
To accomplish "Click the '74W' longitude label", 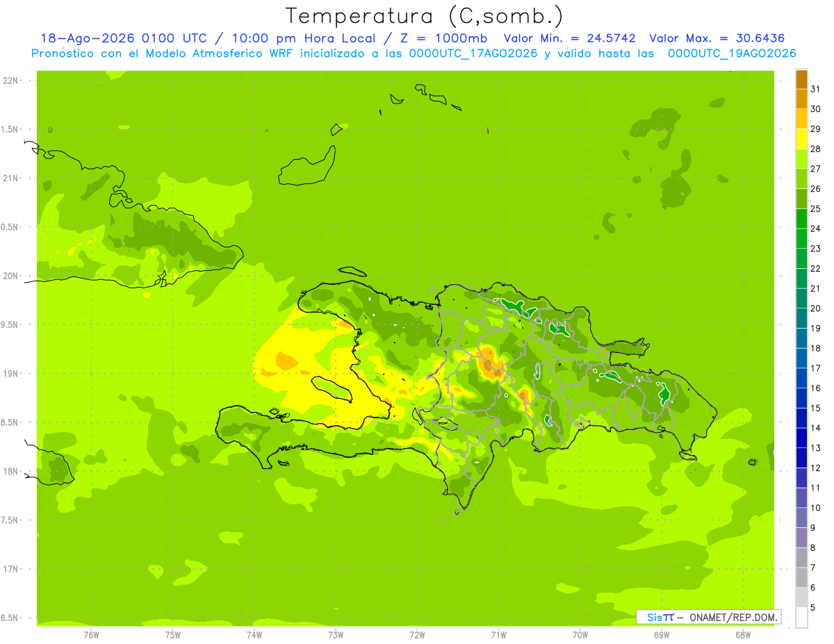I will 254,634.
